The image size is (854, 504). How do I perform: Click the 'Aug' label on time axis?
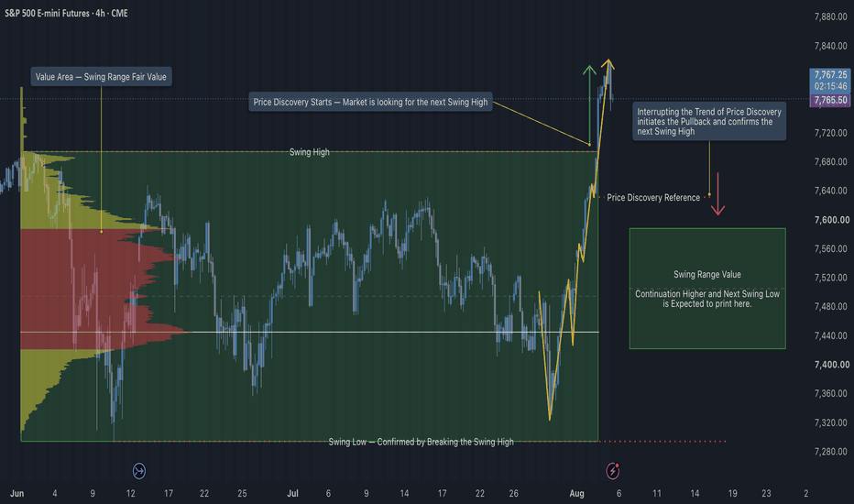576,493
